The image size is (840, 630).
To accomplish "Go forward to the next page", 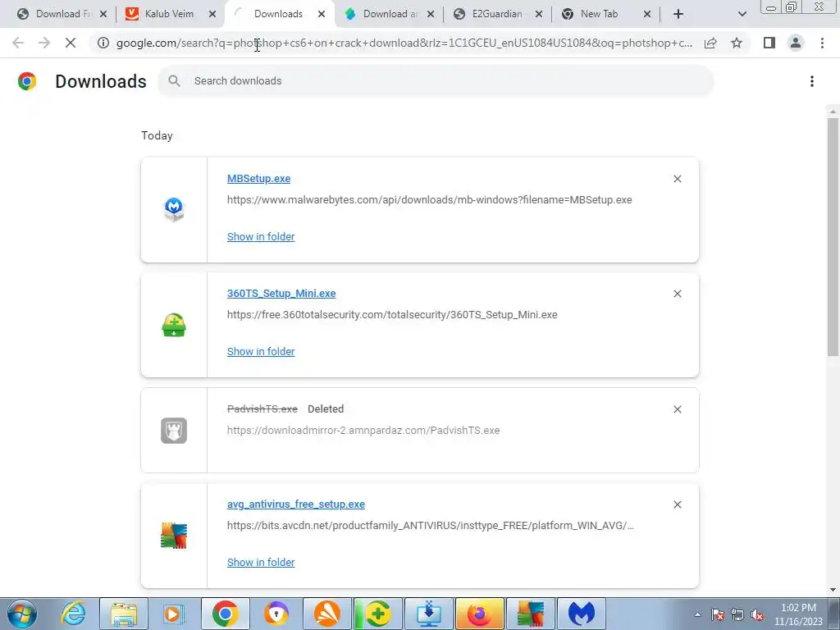I will point(44,43).
